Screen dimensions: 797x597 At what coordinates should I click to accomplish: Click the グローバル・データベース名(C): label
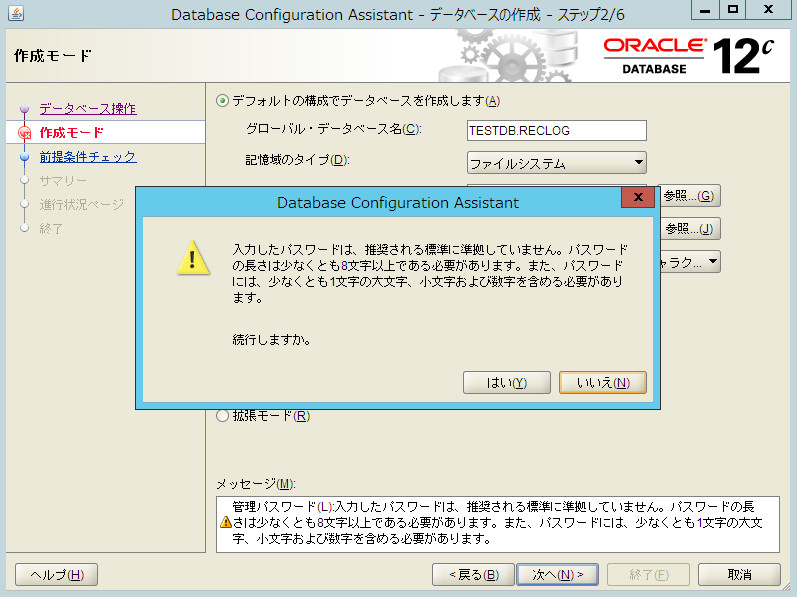point(333,129)
